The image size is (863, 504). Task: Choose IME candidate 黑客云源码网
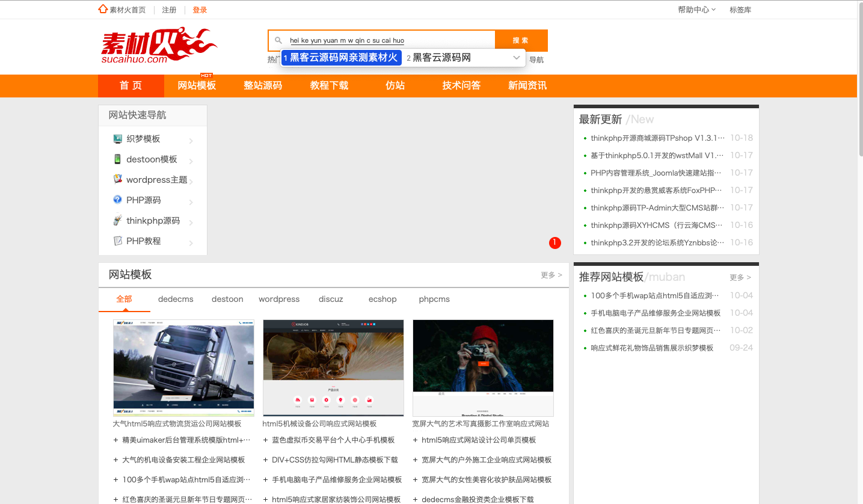pyautogui.click(x=441, y=58)
